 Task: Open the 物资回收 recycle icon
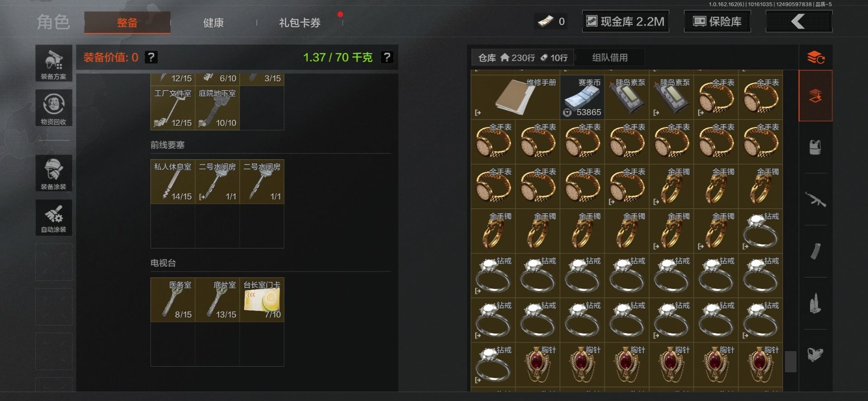coord(54,108)
